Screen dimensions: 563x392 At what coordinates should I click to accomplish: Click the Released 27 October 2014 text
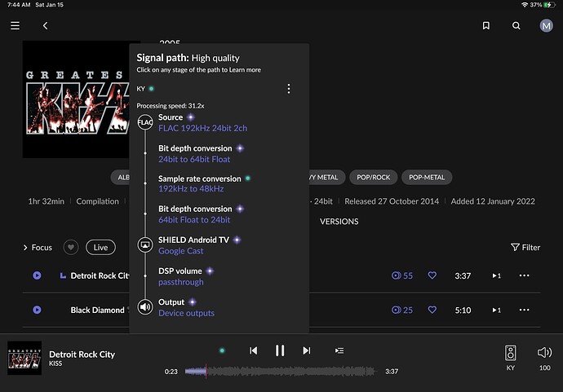[x=392, y=201]
